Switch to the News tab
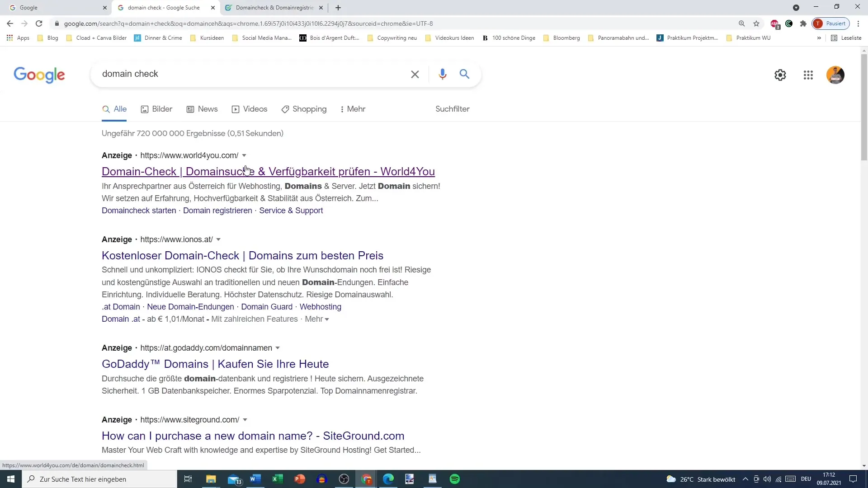 tap(202, 109)
